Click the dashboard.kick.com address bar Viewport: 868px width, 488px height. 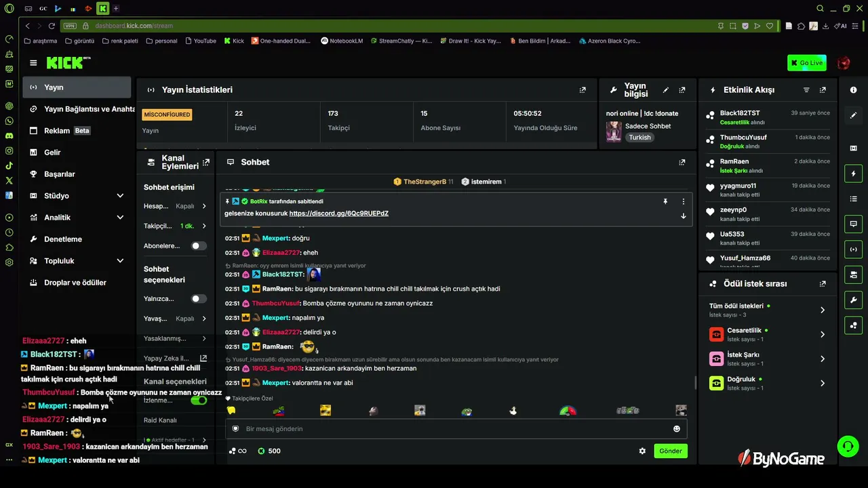(134, 26)
